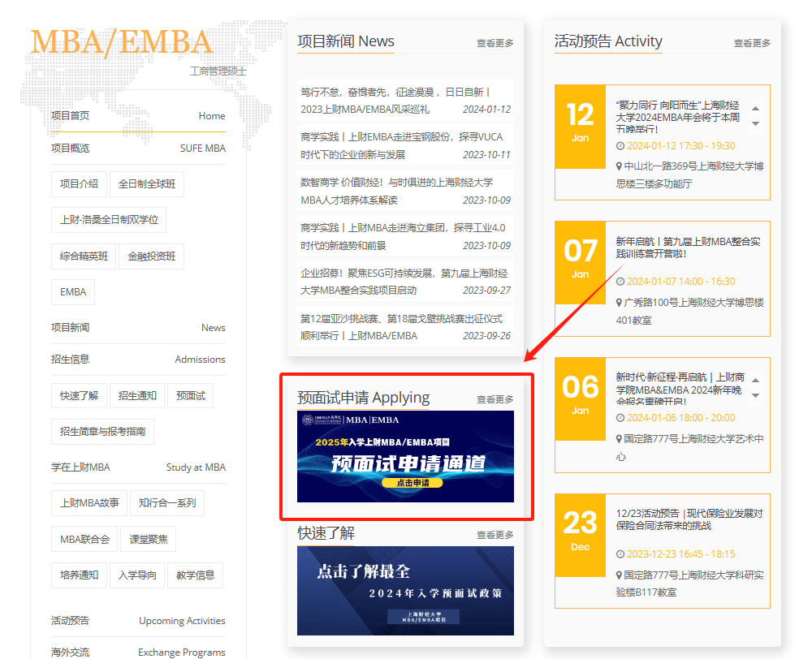Viewport: 812px width, 659px height.
Task: Open the 2024年入学预面试政策 banner
Action: [x=405, y=590]
